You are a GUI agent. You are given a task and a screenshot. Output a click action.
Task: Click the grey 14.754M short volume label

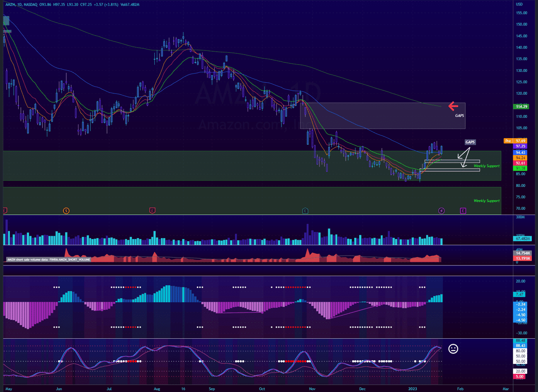[x=523, y=253]
